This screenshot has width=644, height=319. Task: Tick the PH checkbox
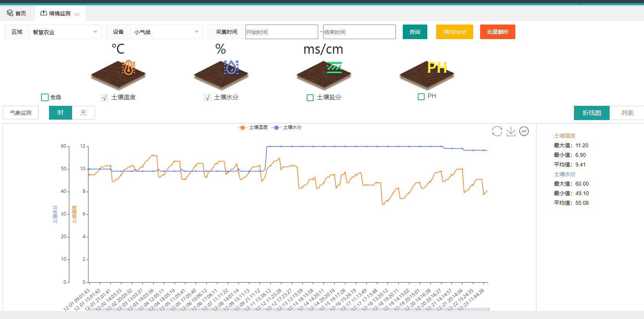(x=421, y=97)
